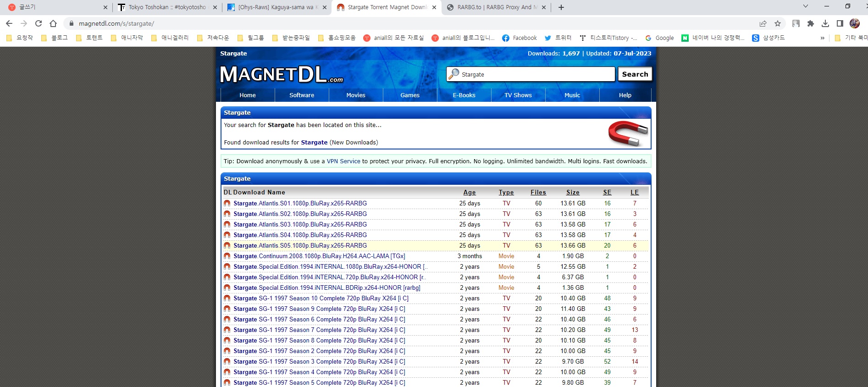This screenshot has width=868, height=387.
Task: Open the 홈쇼핑모음 bookmark folder
Action: click(337, 38)
